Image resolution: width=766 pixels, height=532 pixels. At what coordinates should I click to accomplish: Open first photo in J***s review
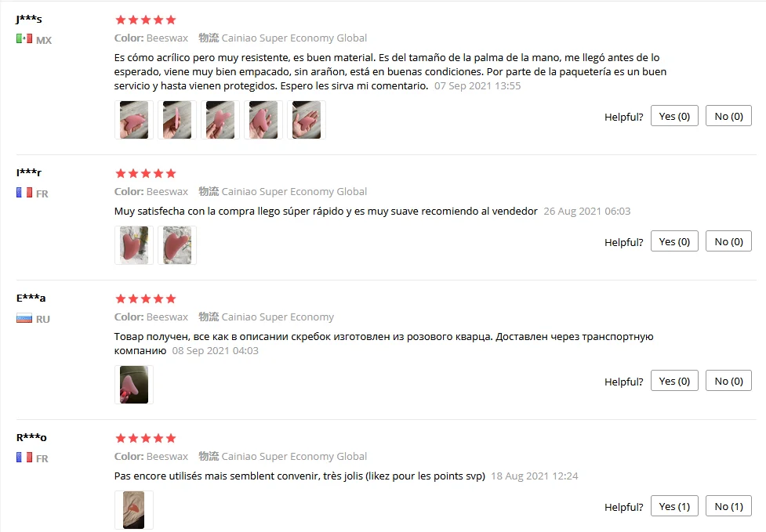[x=134, y=120]
